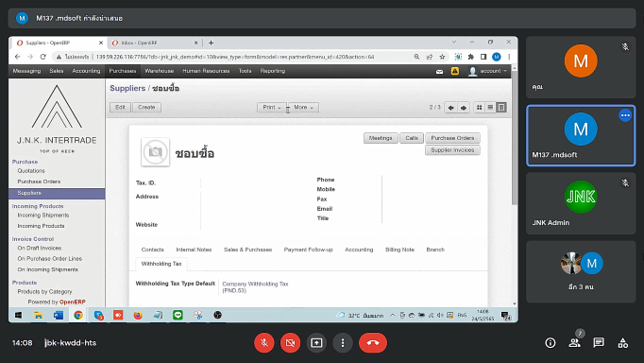
Task: Open the Sales menu in OpenERP
Action: [x=57, y=71]
